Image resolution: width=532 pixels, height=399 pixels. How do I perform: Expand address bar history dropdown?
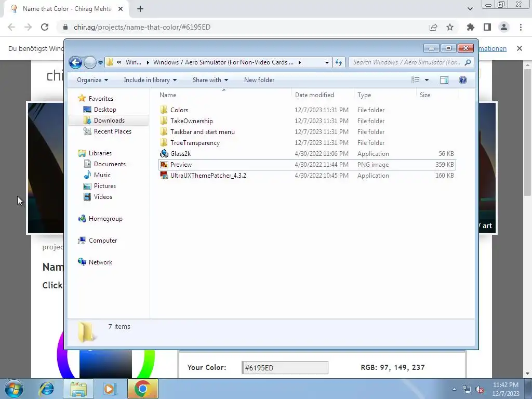pos(327,62)
